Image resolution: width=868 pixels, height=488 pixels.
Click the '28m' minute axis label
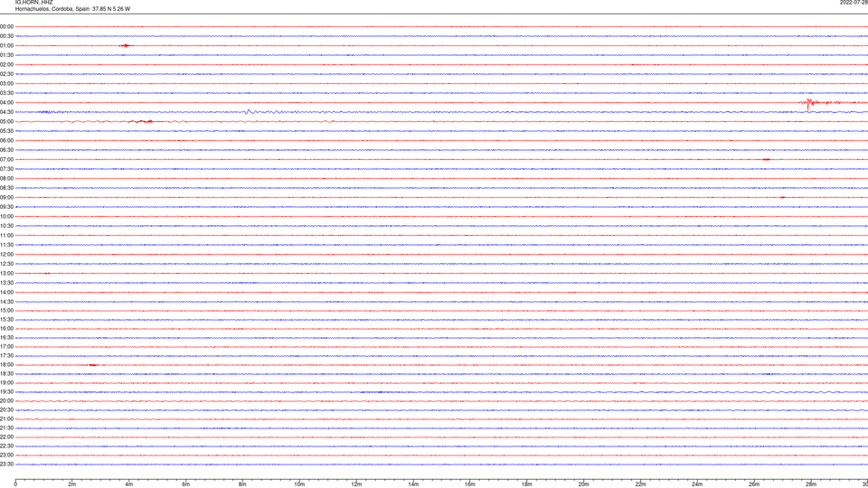[811, 484]
